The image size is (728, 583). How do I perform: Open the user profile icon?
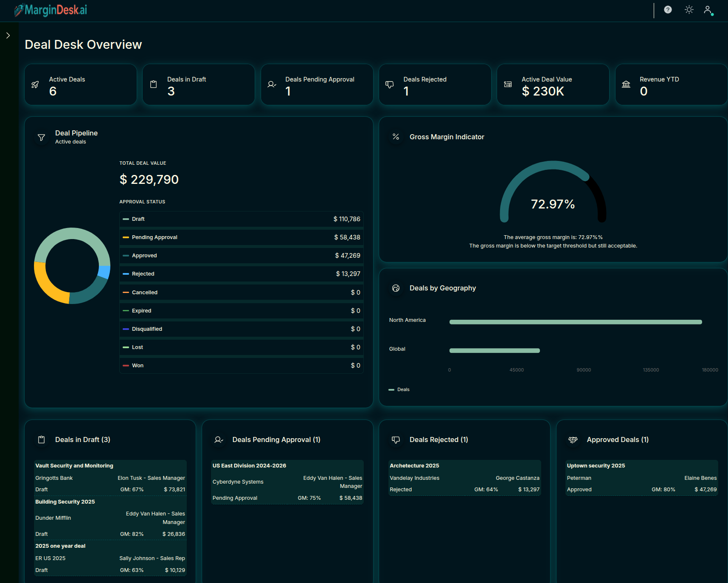pyautogui.click(x=707, y=9)
